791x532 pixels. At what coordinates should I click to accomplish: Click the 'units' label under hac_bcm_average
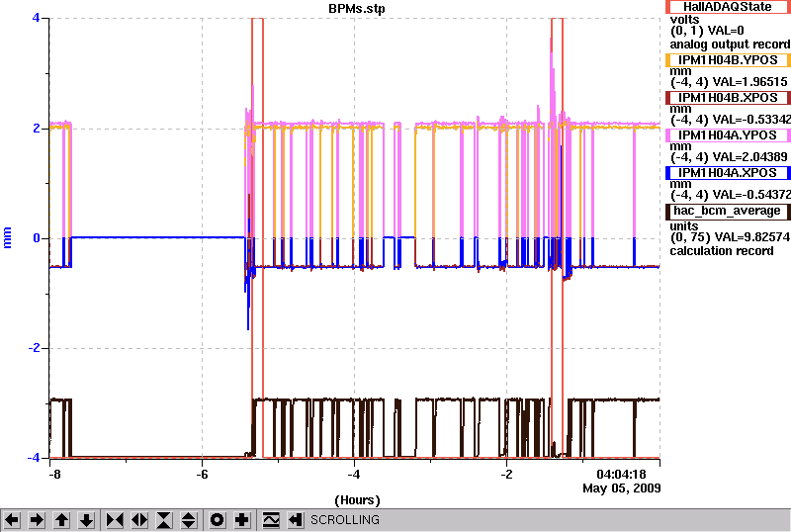(x=684, y=226)
